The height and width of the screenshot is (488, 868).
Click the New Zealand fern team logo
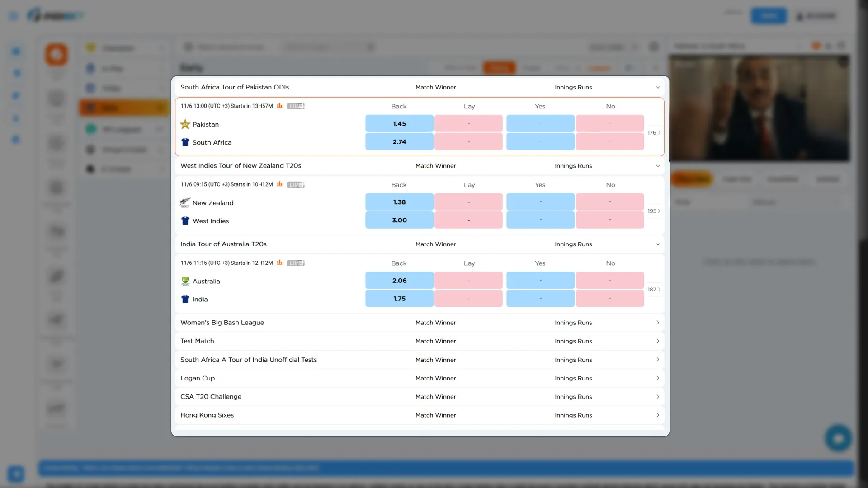pyautogui.click(x=185, y=203)
